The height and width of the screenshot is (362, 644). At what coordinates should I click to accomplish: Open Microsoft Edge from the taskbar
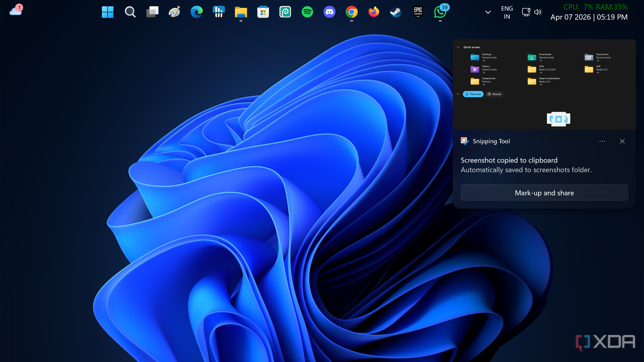click(196, 12)
